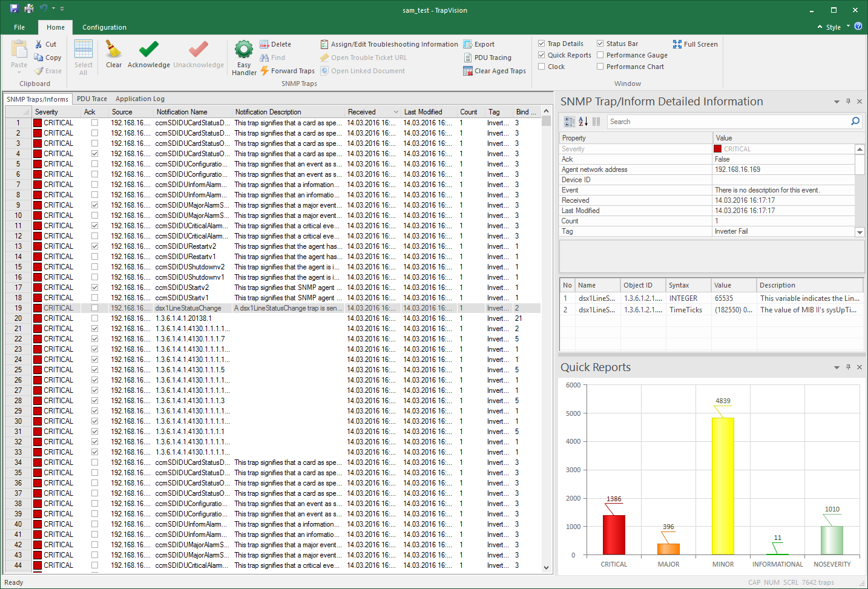
Task: Sort properties alphabetically in details panel
Action: (583, 122)
